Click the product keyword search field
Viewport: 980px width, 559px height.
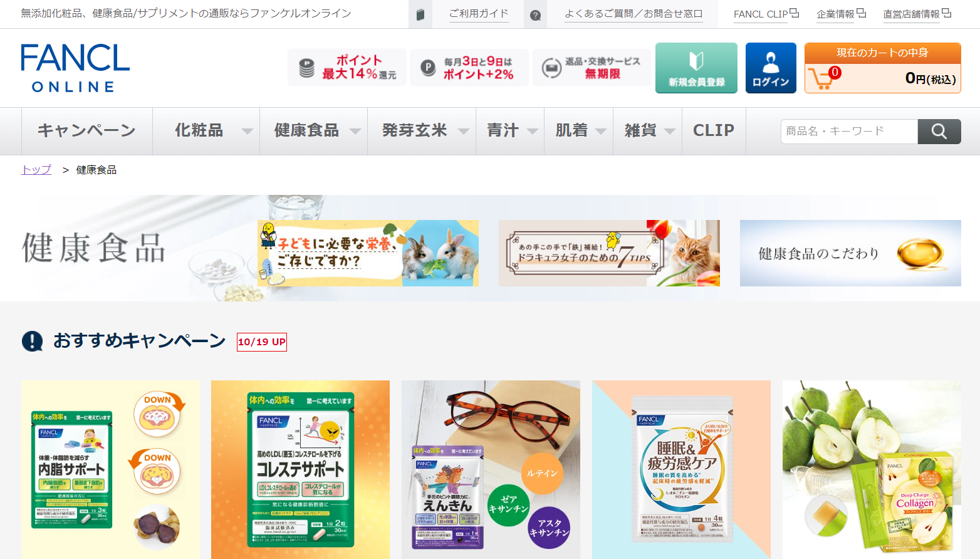point(849,131)
